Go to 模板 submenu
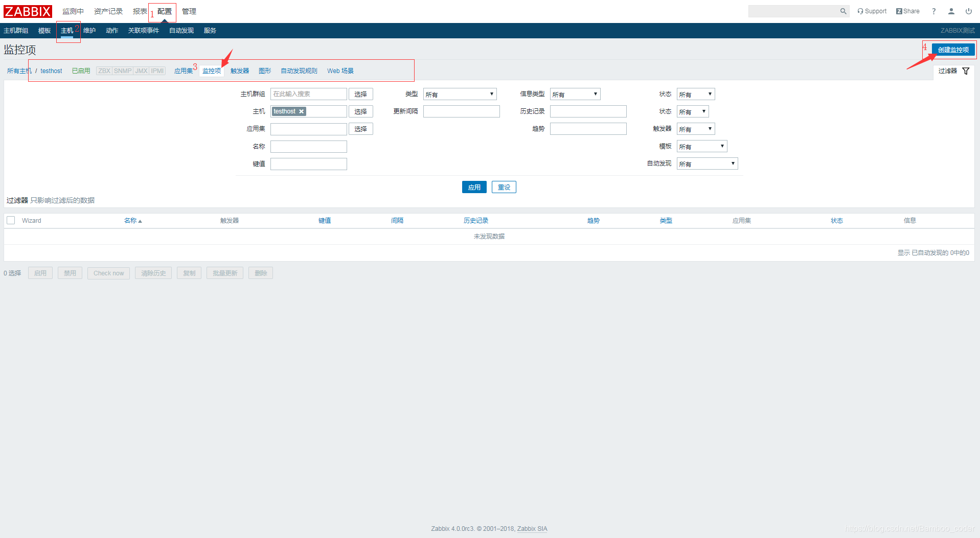The width and height of the screenshot is (980, 538). pyautogui.click(x=44, y=31)
